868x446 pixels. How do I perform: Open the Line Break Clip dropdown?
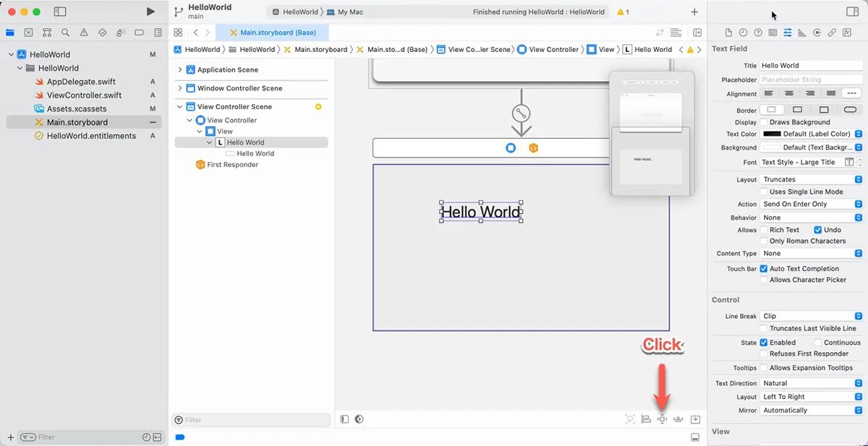pyautogui.click(x=812, y=316)
